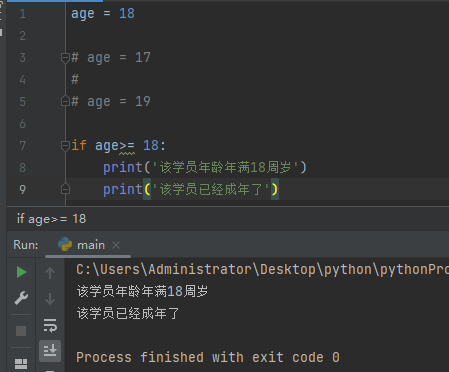The image size is (449, 372).
Task: Click breadcrumb 'if age>= 18'
Action: pos(52,219)
